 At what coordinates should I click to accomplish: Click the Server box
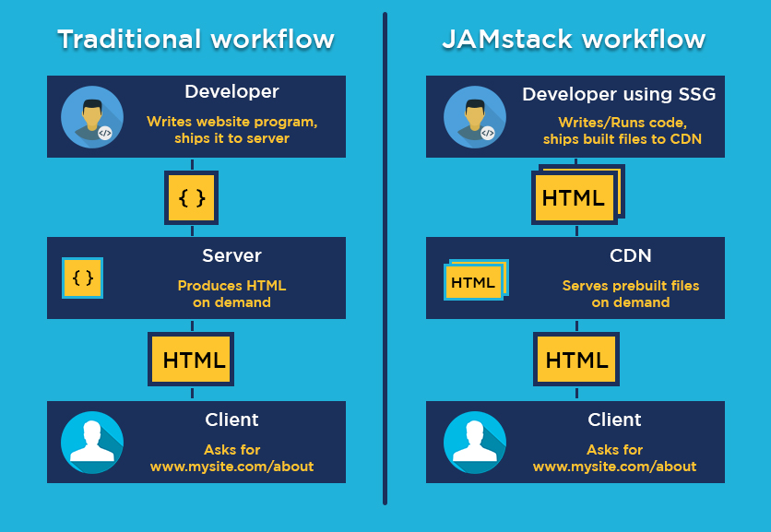(231, 255)
